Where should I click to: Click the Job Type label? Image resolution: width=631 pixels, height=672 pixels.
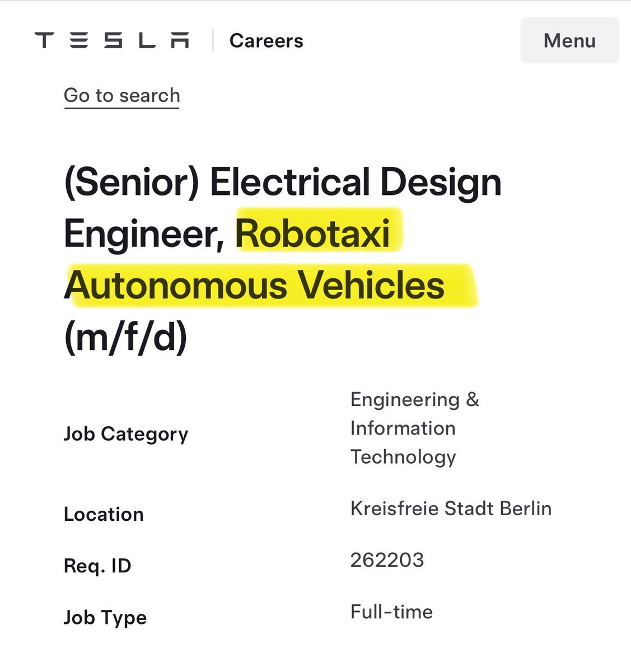tap(105, 617)
